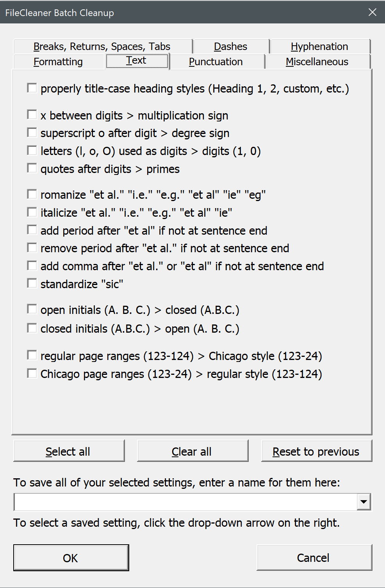Select the Hyphenation tab
The image size is (385, 588).
(x=319, y=46)
